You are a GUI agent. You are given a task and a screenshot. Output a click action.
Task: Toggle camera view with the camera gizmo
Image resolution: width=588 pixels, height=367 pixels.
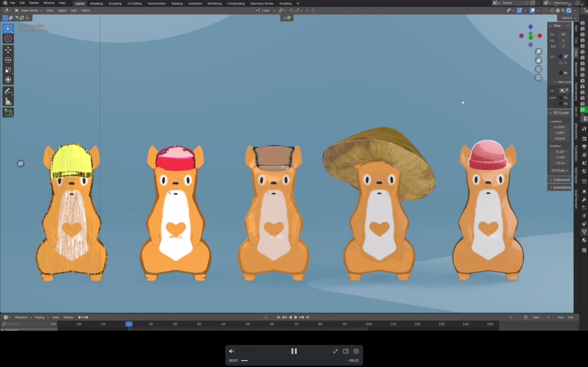click(x=538, y=69)
